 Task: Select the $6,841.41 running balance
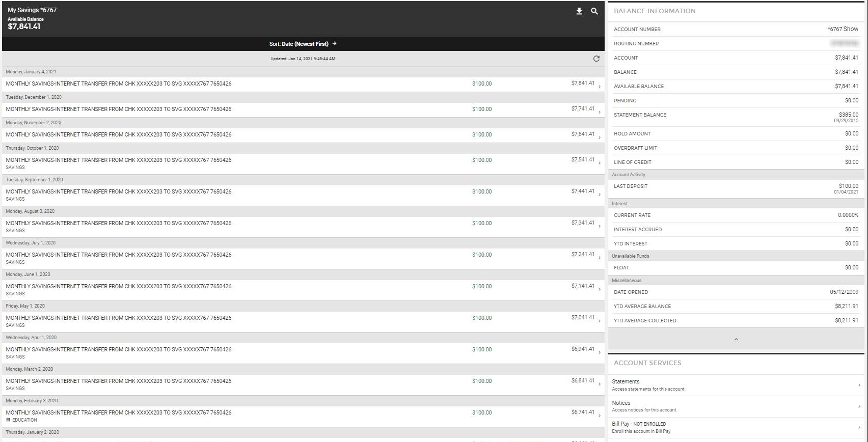pos(583,380)
